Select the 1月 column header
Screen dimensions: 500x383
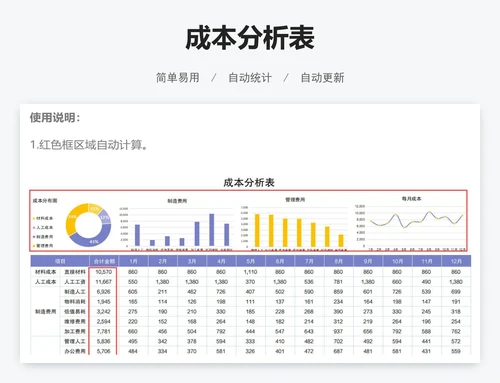point(133,261)
